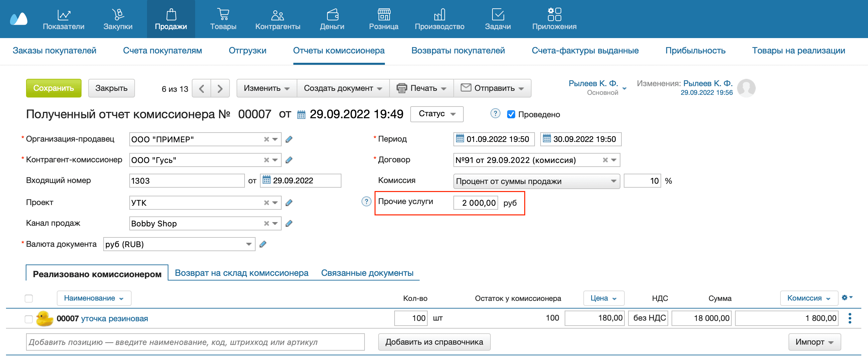
Task: Click the Сохранить button
Action: tap(53, 88)
